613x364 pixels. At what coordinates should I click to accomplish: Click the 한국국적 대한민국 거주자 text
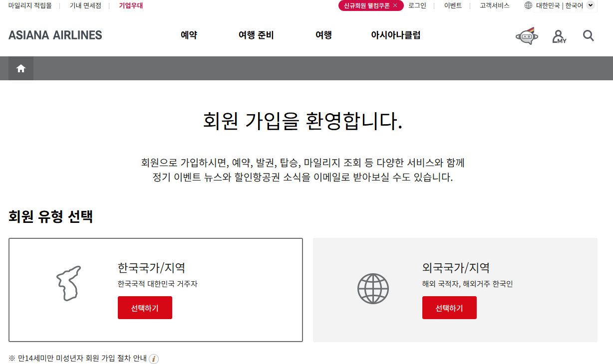158,284
